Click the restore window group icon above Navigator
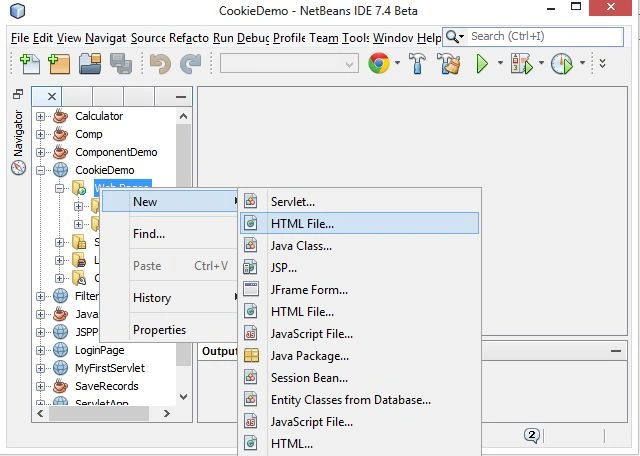 tap(18, 94)
